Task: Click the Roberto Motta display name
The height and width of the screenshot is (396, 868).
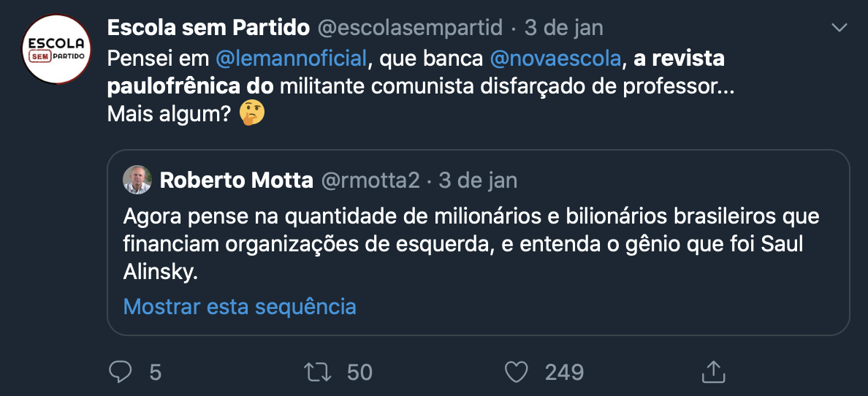Action: 236,180
